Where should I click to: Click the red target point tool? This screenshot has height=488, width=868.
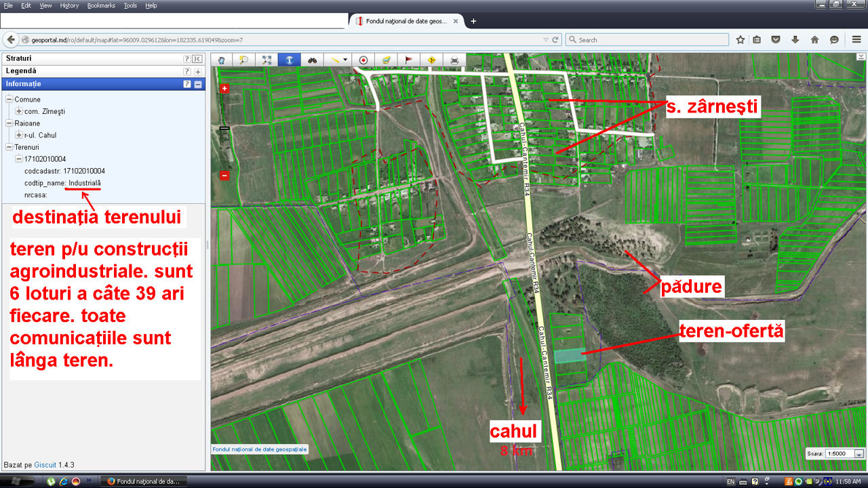point(363,60)
